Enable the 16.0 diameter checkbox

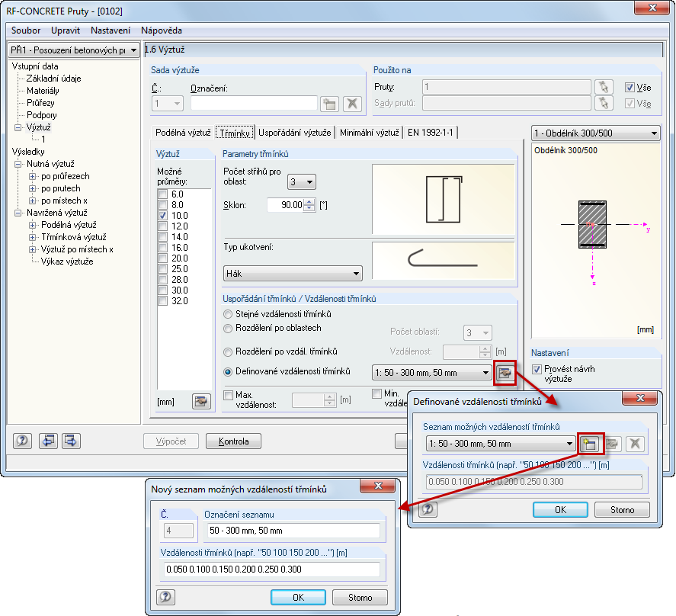pyautogui.click(x=163, y=247)
